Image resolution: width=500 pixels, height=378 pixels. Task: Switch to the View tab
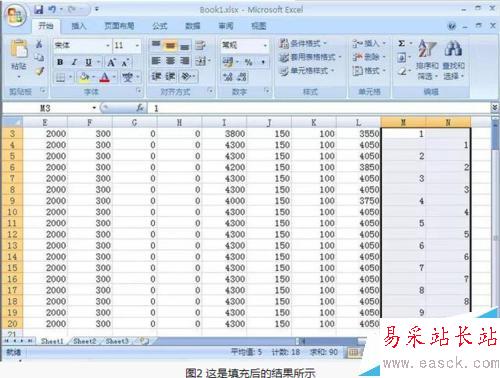[258, 26]
